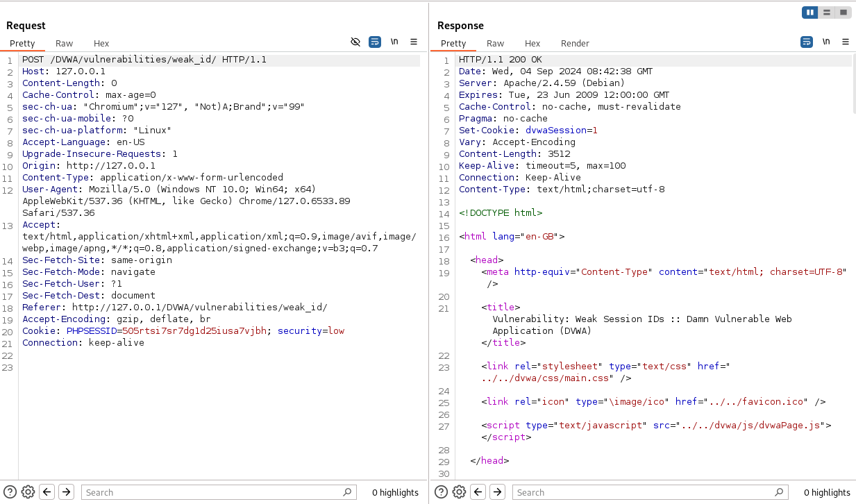Image resolution: width=856 pixels, height=504 pixels.
Task: Click the POST request line
Action: (144, 60)
